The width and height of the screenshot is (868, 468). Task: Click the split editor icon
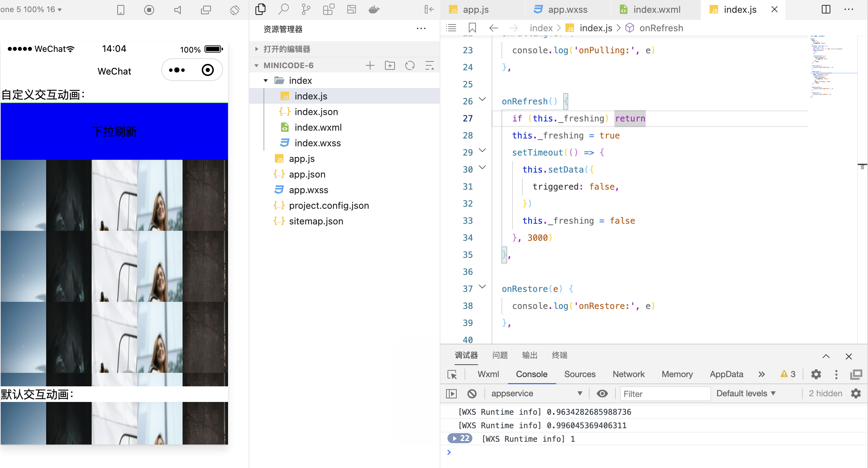[x=826, y=10]
